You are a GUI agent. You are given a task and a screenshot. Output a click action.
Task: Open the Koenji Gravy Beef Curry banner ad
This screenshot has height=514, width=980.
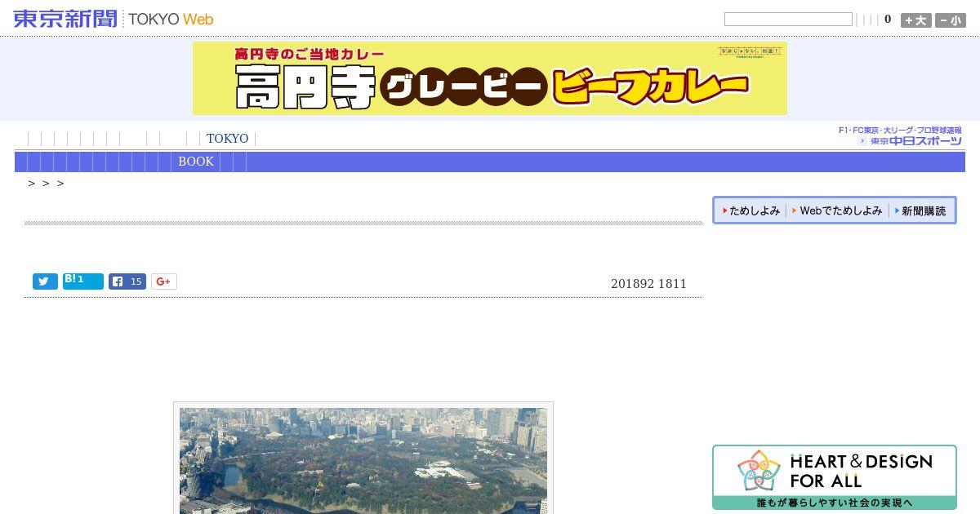tap(490, 78)
